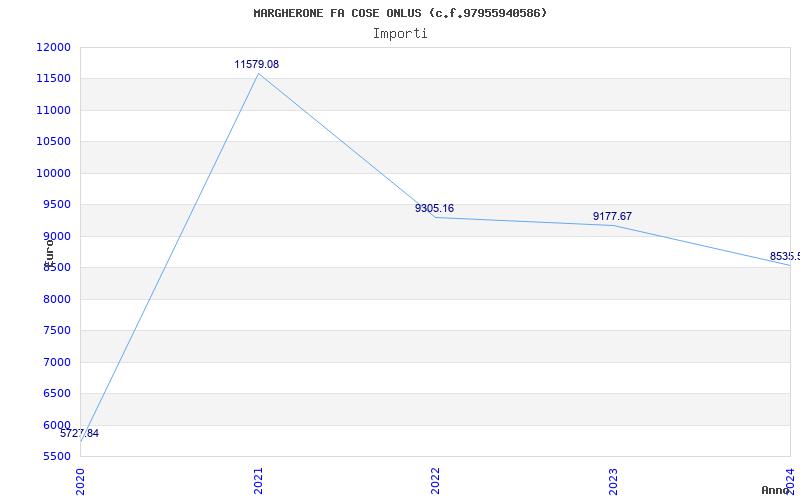
Task: Click the 6500 y-axis value
Action: coord(56,393)
